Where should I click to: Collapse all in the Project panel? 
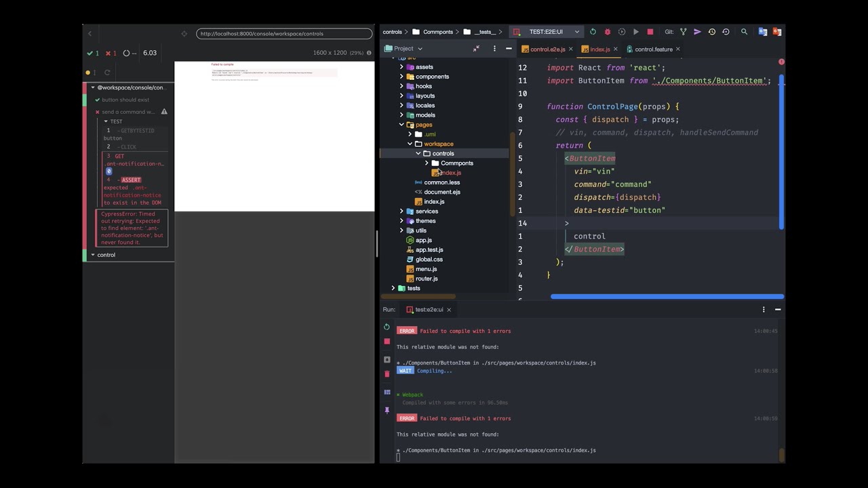coord(476,49)
